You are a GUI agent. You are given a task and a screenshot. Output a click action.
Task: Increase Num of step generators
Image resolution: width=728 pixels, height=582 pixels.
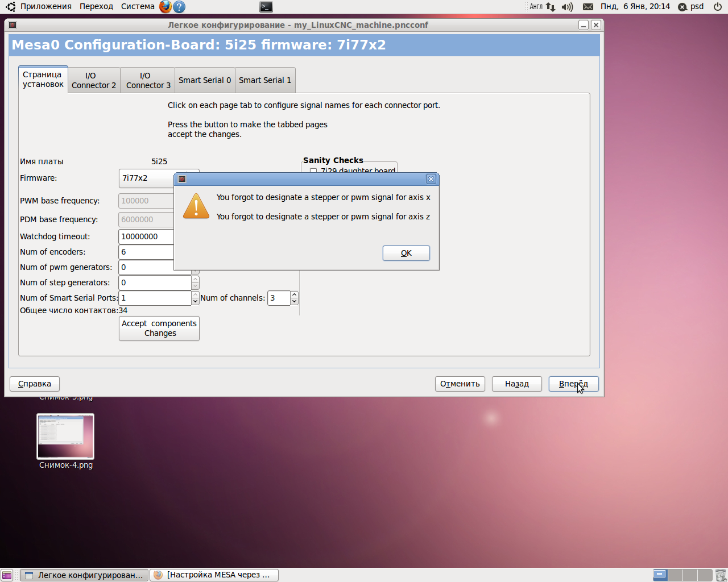(x=195, y=279)
